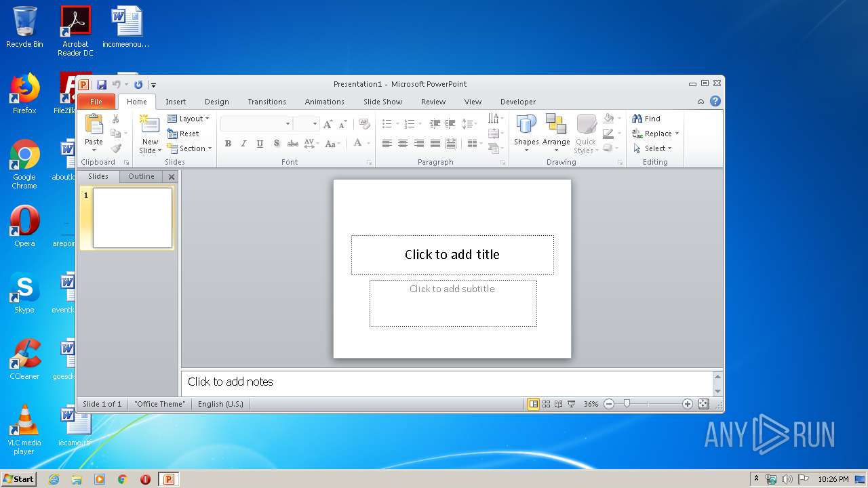
Task: Toggle Strikethrough formatting
Action: (293, 144)
